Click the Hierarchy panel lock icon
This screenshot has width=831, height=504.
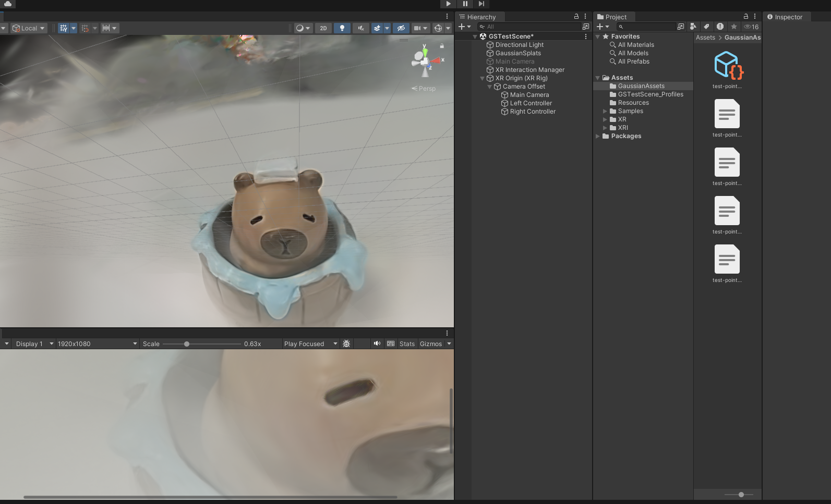[x=576, y=17]
